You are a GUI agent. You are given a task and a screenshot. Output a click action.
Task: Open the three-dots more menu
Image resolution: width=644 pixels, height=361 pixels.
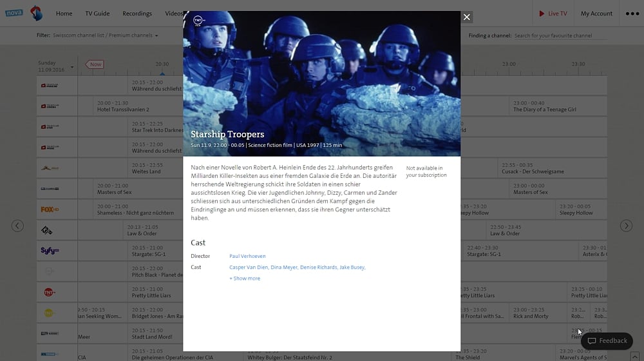(632, 14)
